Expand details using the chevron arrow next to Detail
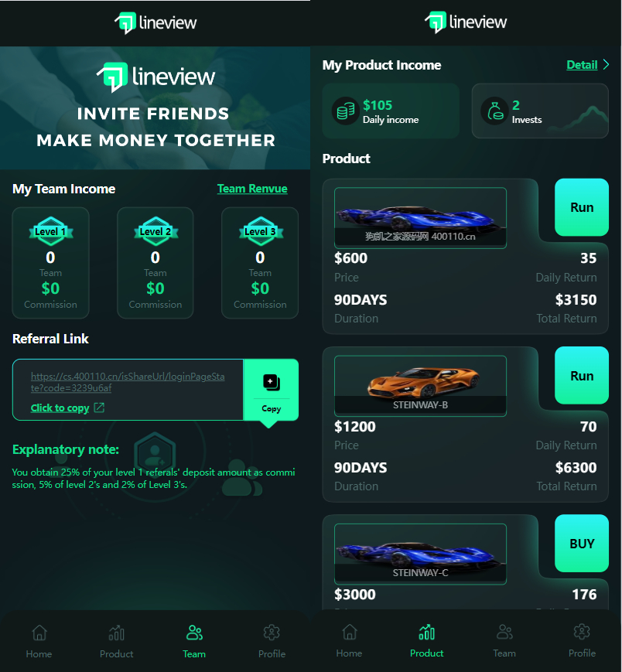 coord(606,65)
